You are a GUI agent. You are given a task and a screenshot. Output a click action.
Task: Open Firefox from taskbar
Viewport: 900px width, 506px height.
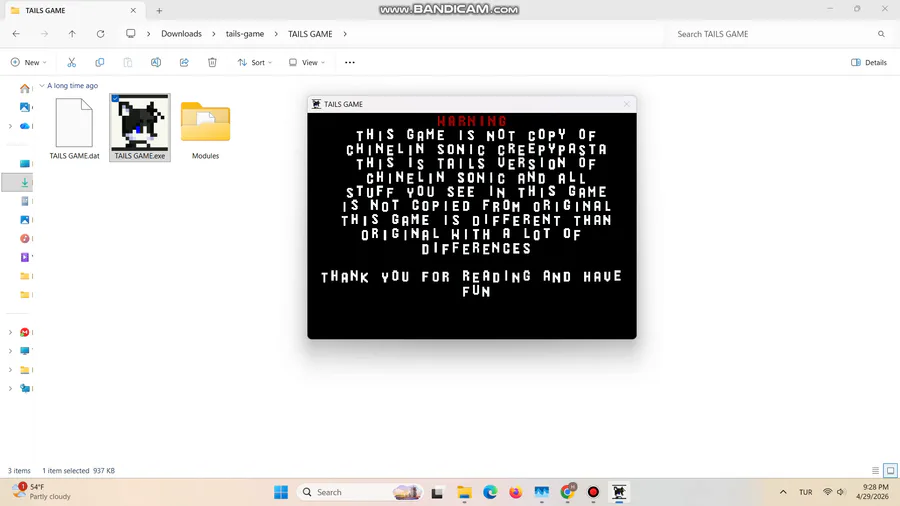[x=515, y=492]
